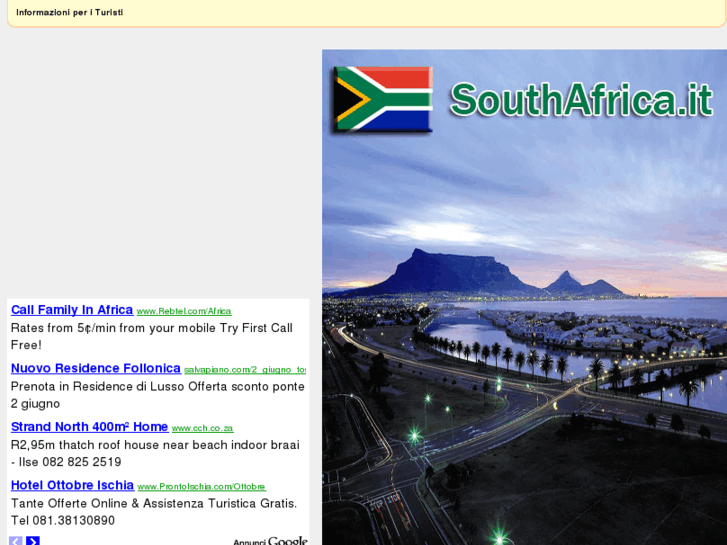Open 'Nuovo Residence Follonica' ad link
Viewport: 727px width, 545px height.
click(96, 368)
